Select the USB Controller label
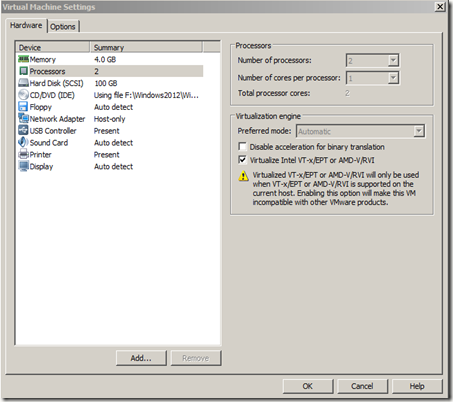 tap(53, 131)
